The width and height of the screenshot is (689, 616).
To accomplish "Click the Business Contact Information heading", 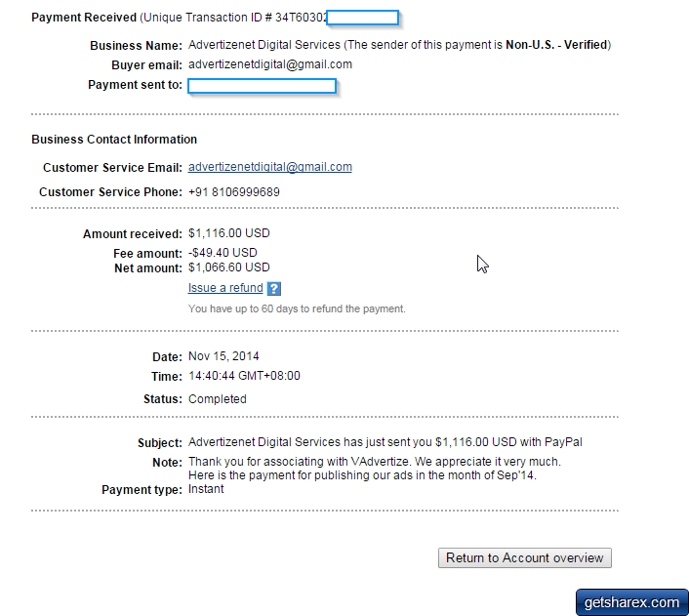I will [114, 140].
